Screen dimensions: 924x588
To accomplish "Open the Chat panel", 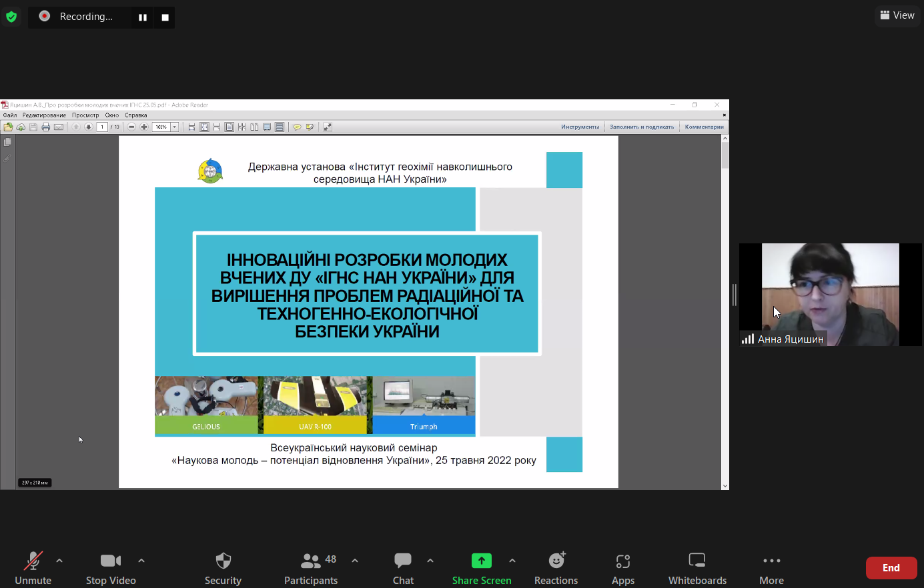I will tap(403, 568).
